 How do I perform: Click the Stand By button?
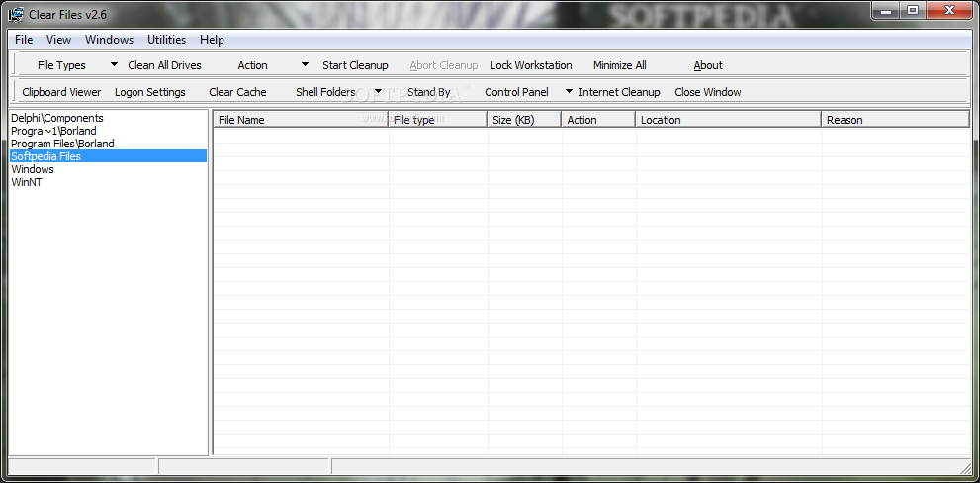(x=429, y=92)
